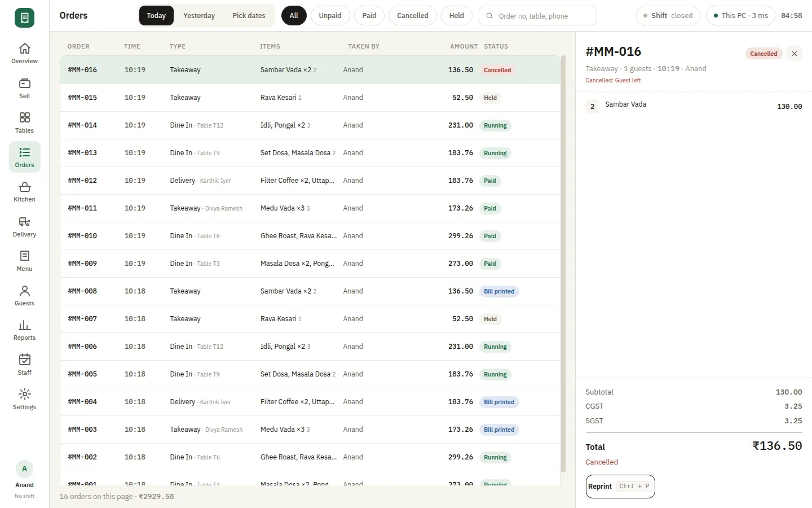Close the #MM-016 order detail panel
Image resolution: width=812 pixels, height=508 pixels.
[x=795, y=54]
